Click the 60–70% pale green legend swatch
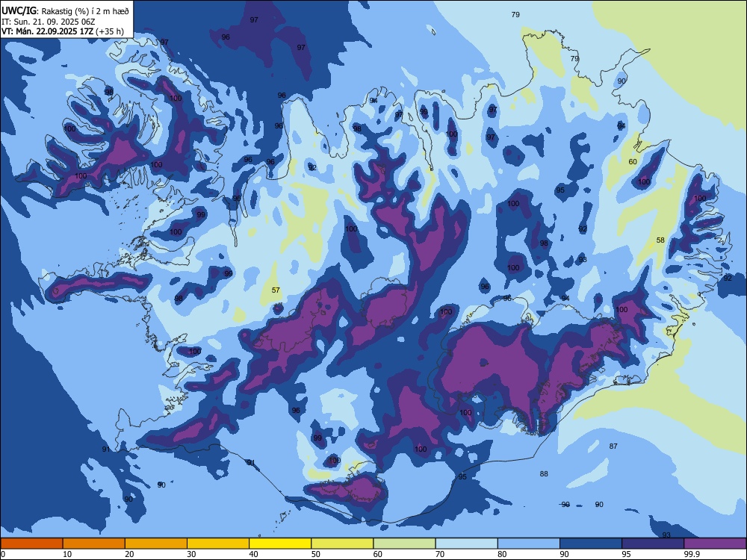 404,544
